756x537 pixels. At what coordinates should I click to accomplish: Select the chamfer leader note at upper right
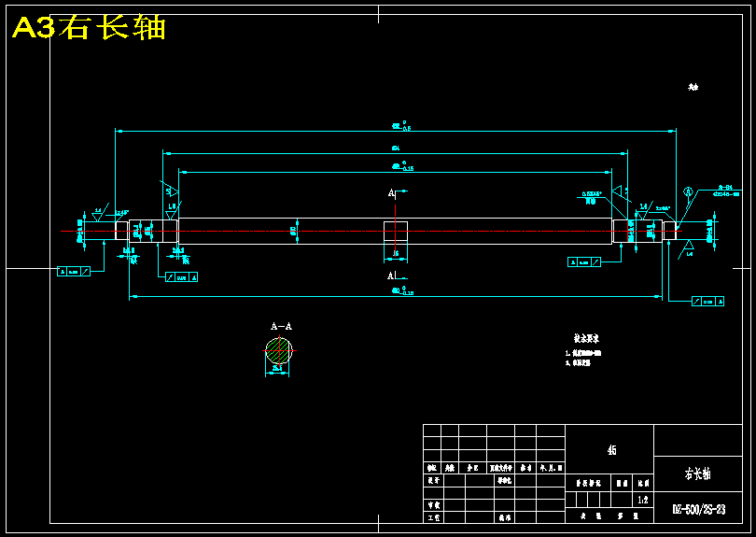591,197
